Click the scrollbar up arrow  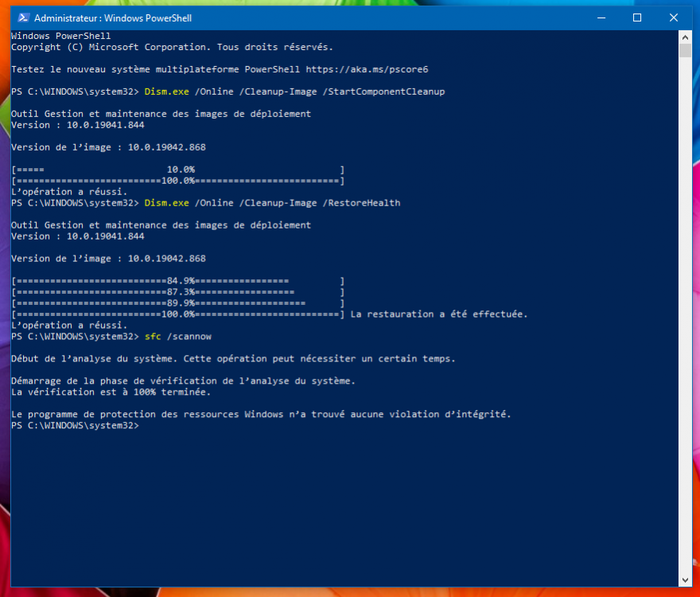point(685,37)
